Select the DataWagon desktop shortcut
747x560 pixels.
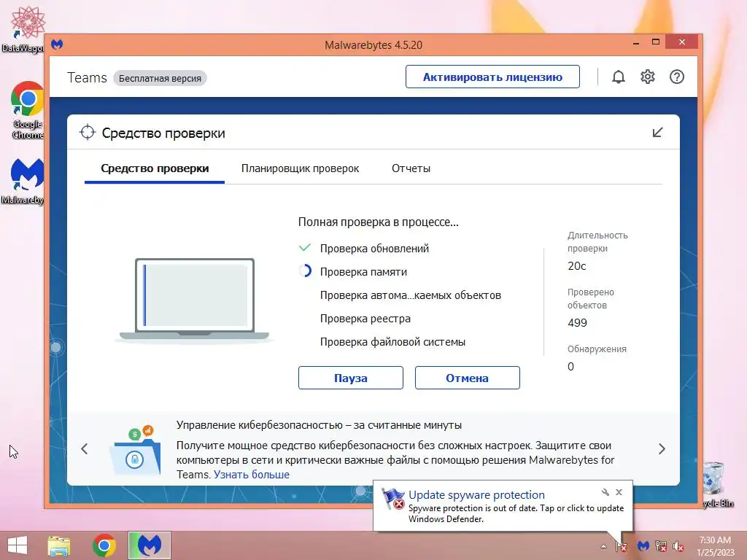[25, 28]
